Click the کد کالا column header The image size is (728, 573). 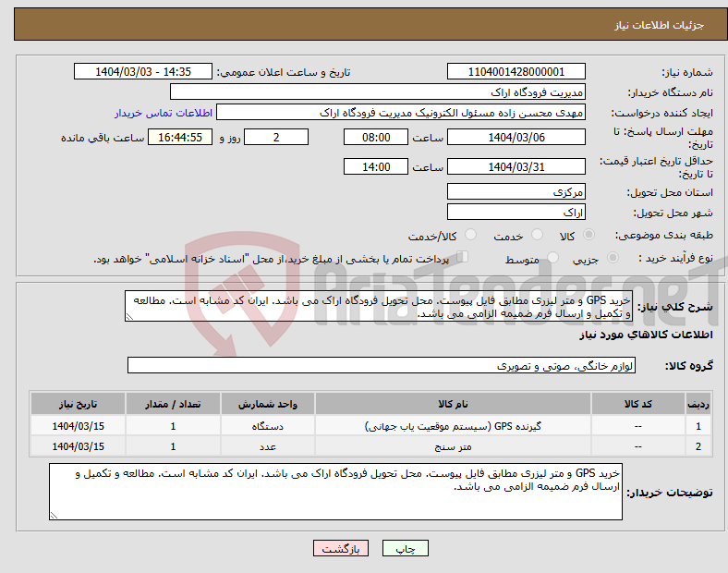tap(638, 404)
